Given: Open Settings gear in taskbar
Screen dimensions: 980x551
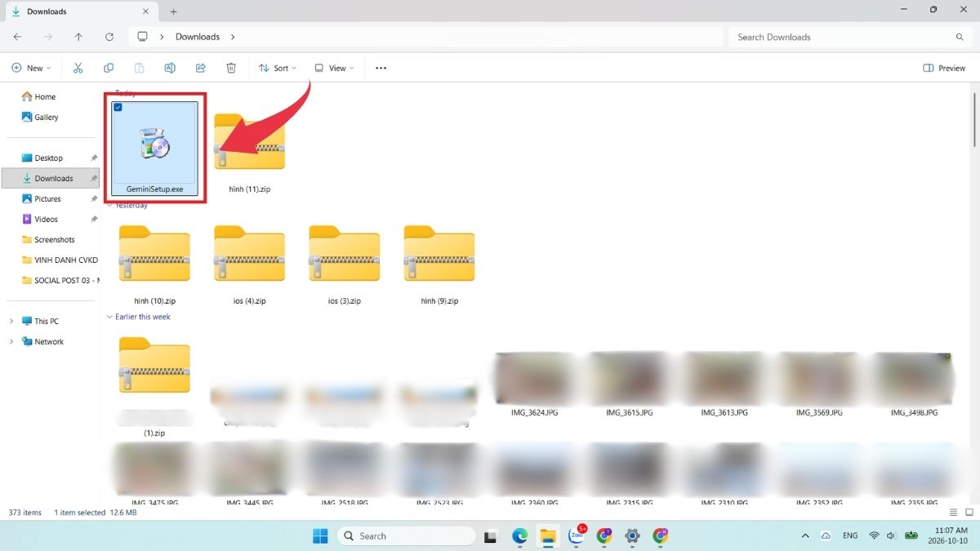Looking at the screenshot, I should tap(632, 536).
